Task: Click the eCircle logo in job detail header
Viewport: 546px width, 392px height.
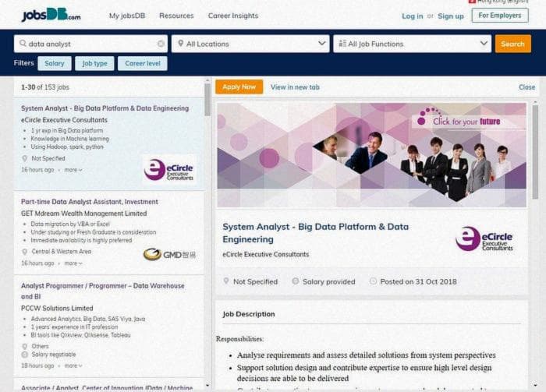Action: click(484, 238)
